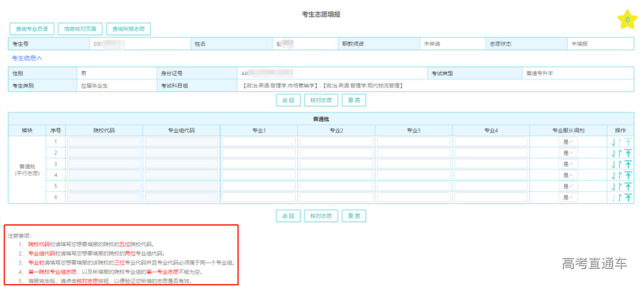
Task: Click the yellow star badge icon
Action: 627,20
